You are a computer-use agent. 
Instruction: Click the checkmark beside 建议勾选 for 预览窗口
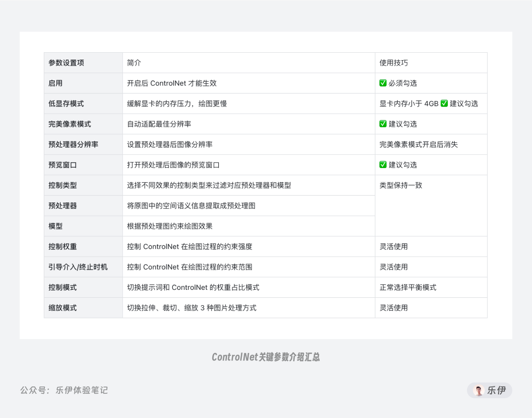383,165
